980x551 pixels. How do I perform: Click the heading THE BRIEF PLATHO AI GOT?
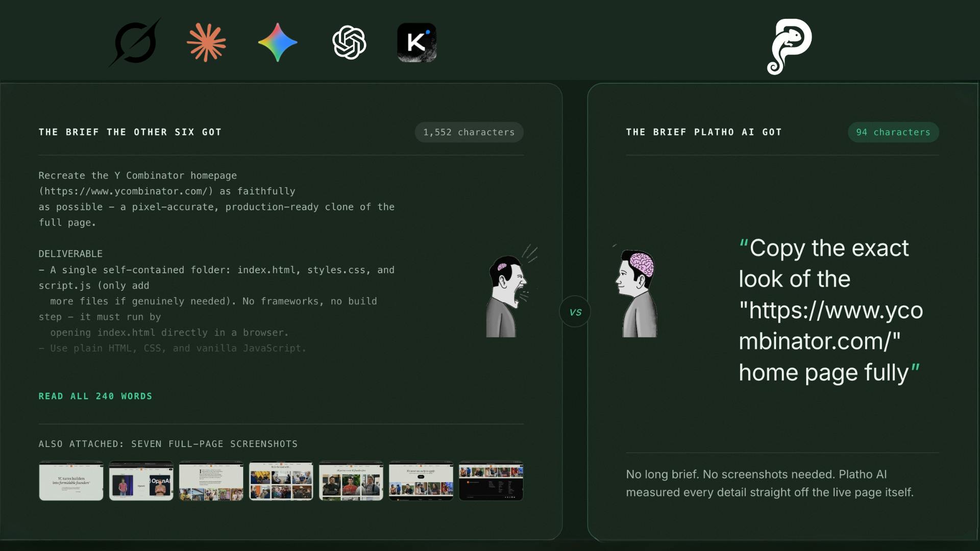click(704, 132)
